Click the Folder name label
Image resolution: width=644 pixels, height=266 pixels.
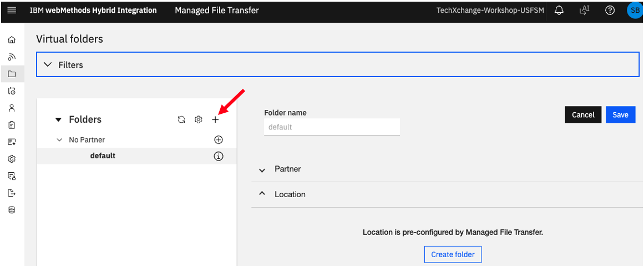coord(285,113)
